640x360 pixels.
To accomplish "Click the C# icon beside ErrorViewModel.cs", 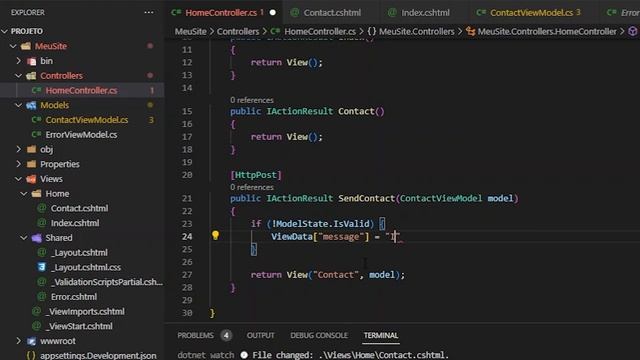I will (37, 134).
